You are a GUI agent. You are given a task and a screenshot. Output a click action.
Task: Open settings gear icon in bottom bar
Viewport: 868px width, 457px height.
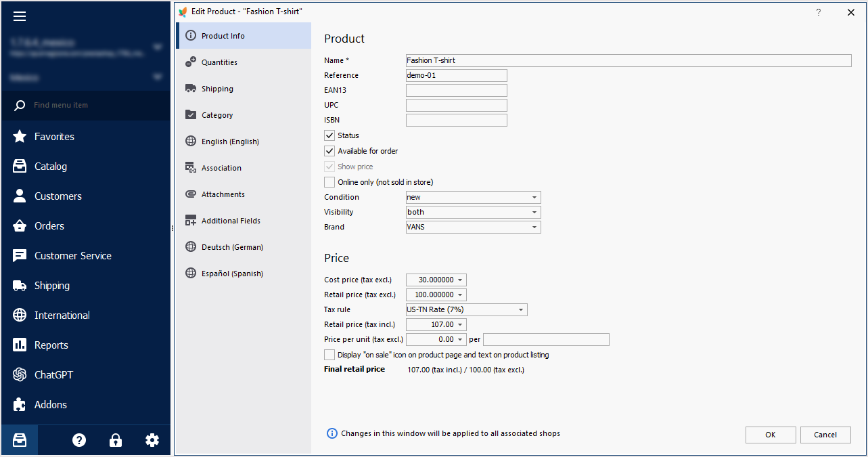point(152,440)
